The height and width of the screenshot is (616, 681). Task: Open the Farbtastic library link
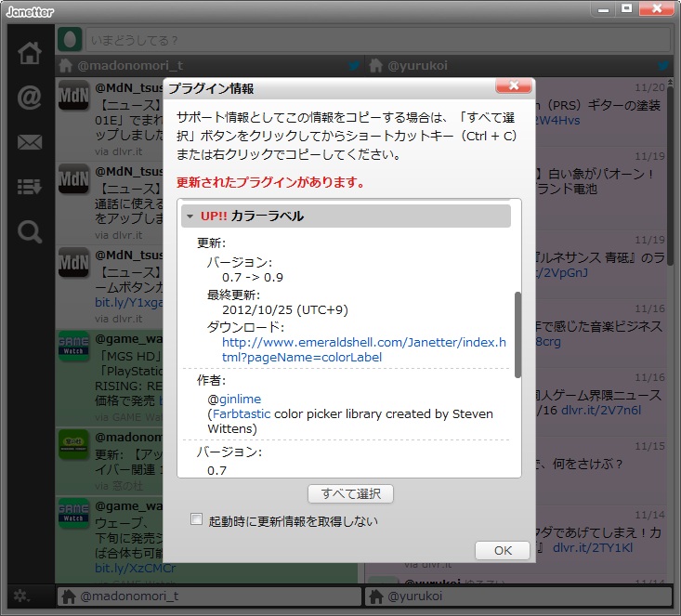pos(242,413)
